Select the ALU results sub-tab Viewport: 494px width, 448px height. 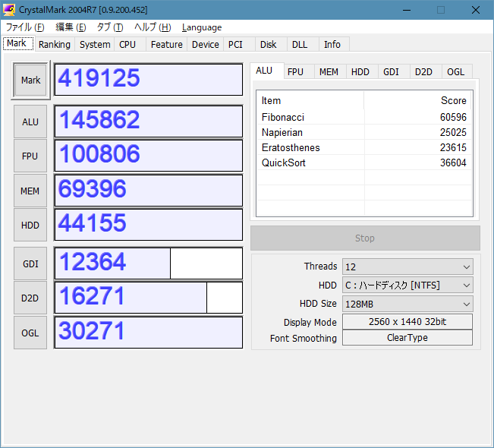coord(267,71)
